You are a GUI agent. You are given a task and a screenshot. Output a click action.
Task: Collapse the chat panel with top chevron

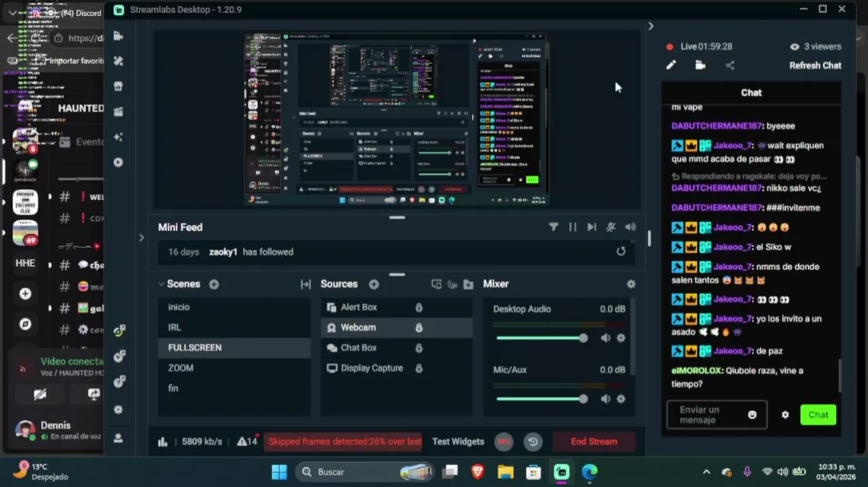tap(650, 26)
